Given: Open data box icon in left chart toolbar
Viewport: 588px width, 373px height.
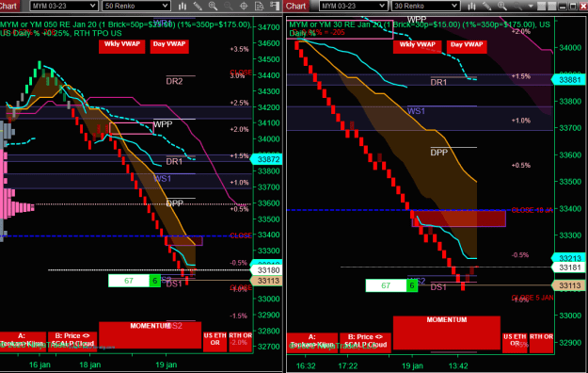Looking at the screenshot, I should pyautogui.click(x=259, y=6).
